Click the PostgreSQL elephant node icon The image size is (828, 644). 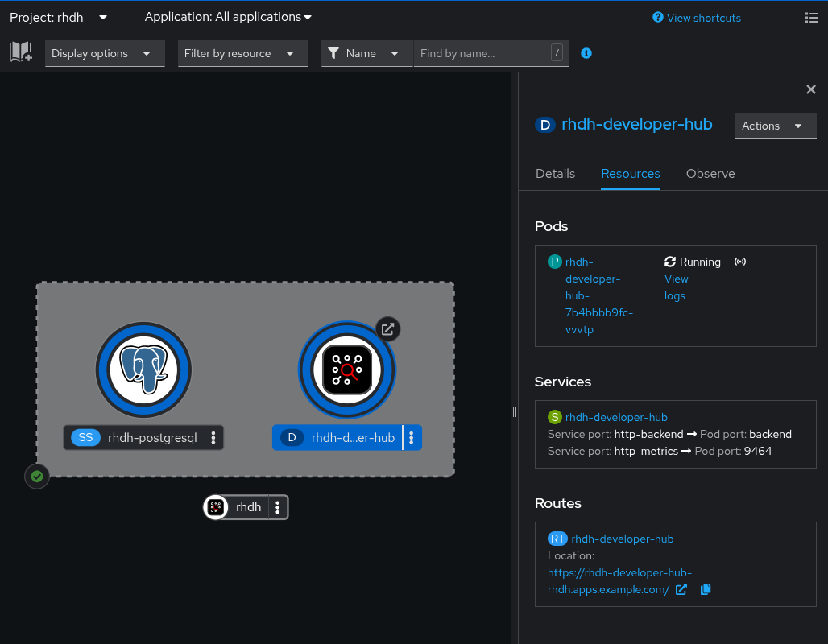(x=143, y=369)
